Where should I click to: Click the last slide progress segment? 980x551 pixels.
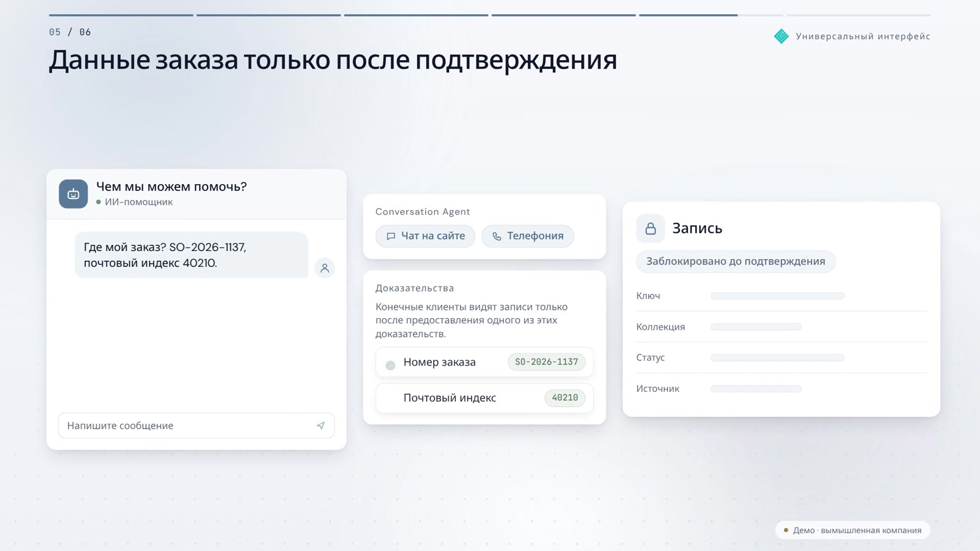(859, 15)
